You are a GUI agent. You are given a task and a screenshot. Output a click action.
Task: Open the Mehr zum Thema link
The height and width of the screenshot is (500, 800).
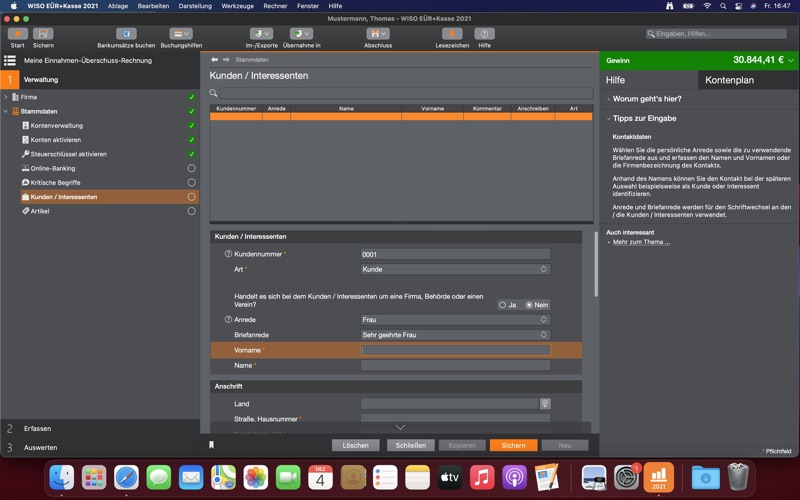pyautogui.click(x=641, y=242)
